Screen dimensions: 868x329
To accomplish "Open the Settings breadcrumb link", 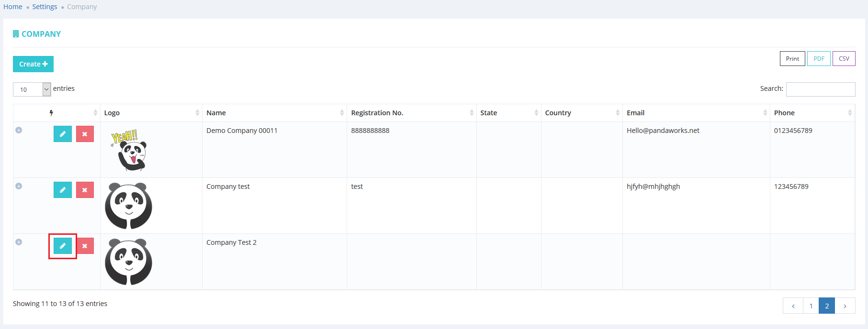I will (x=45, y=7).
